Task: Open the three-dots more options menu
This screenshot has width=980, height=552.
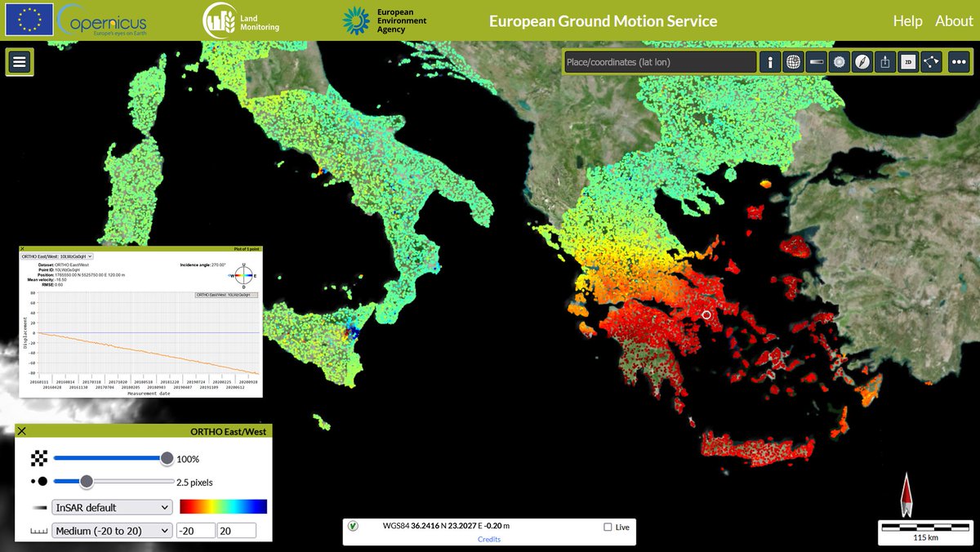Action: click(958, 61)
